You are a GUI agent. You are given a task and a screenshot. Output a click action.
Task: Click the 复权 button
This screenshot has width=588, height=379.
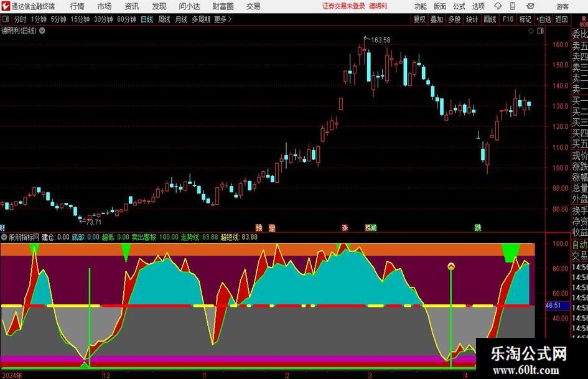pos(419,19)
